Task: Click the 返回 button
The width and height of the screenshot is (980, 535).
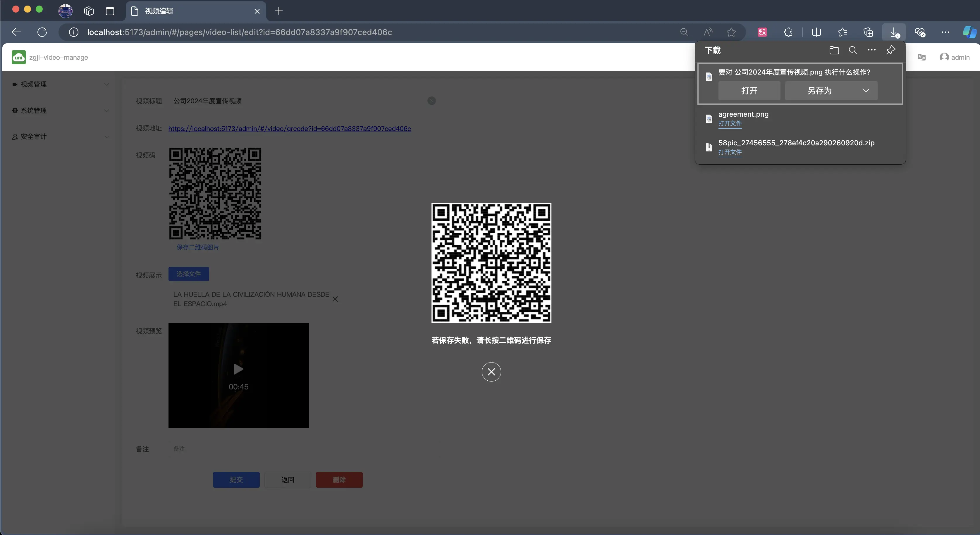Action: 288,479
